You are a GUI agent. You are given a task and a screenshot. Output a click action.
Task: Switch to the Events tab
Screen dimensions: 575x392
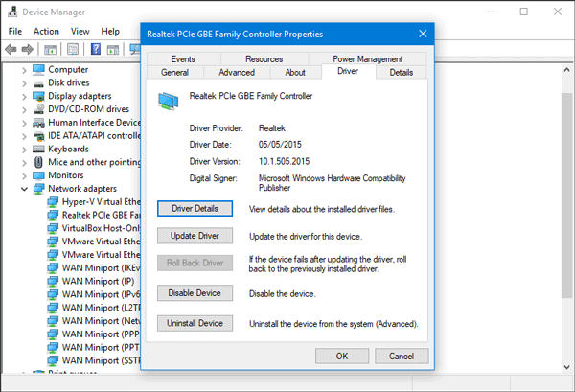(x=183, y=59)
